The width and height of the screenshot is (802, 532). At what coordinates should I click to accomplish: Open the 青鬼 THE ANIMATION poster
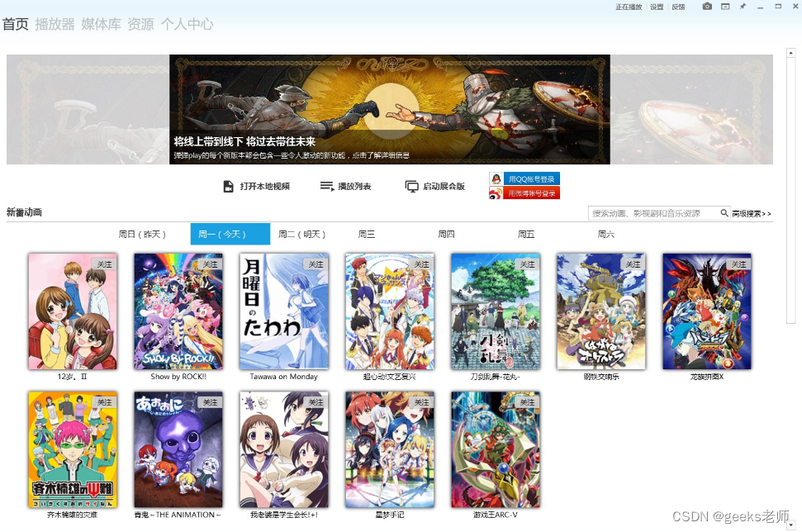(x=178, y=449)
